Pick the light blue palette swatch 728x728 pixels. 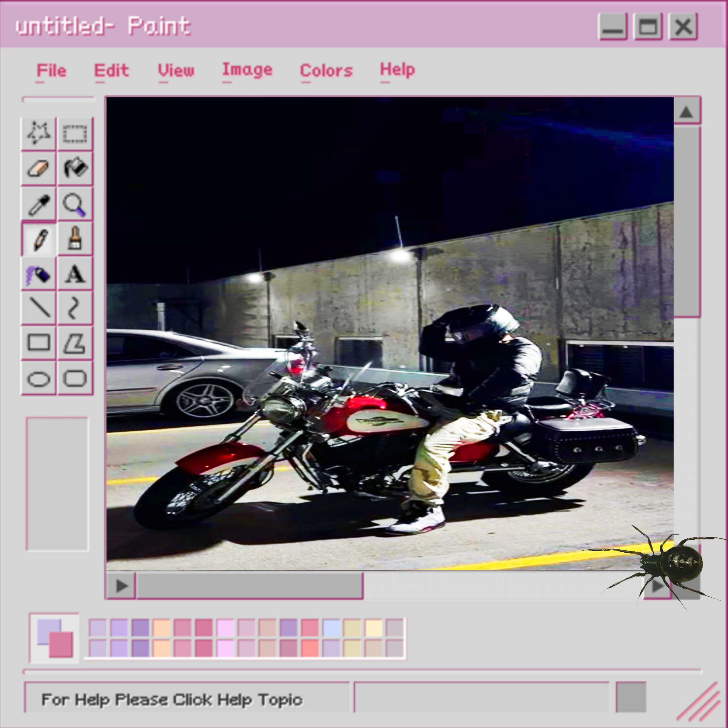click(331, 628)
